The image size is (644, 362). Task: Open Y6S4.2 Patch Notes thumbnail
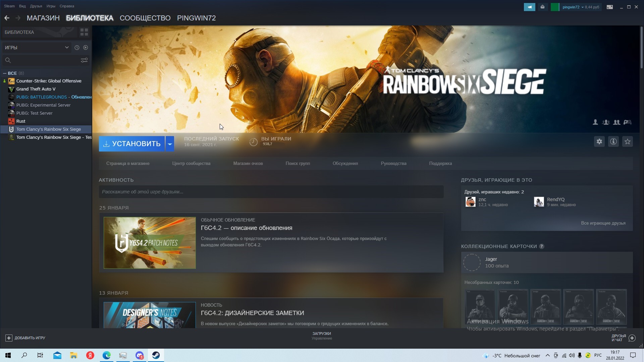click(150, 243)
